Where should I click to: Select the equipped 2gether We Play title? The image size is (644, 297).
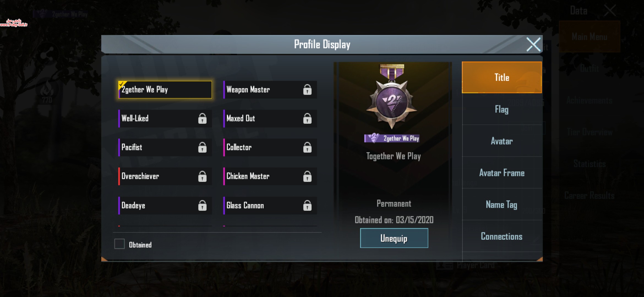pyautogui.click(x=165, y=90)
